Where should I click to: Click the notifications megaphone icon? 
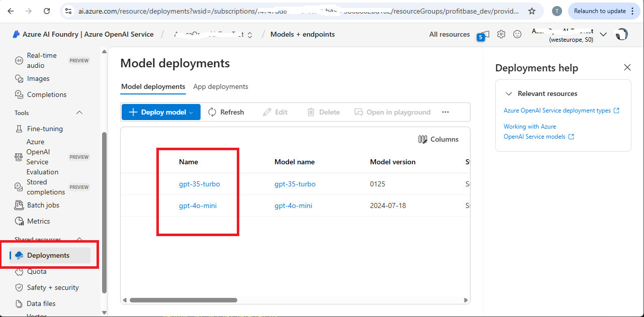(x=484, y=35)
